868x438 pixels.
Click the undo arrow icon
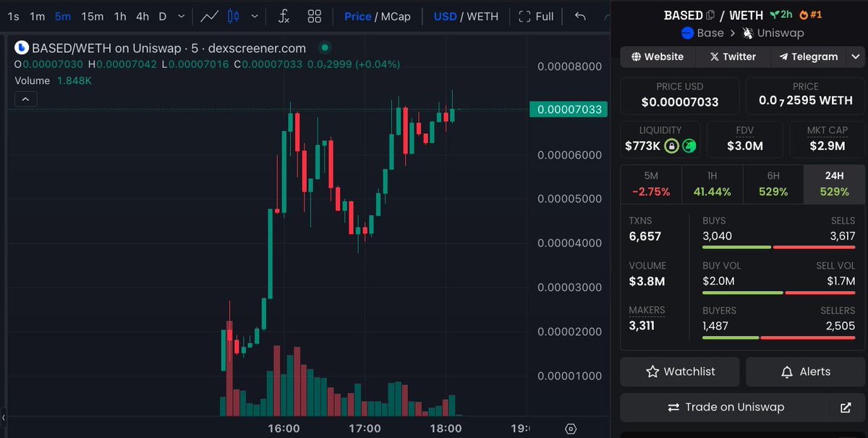click(579, 16)
